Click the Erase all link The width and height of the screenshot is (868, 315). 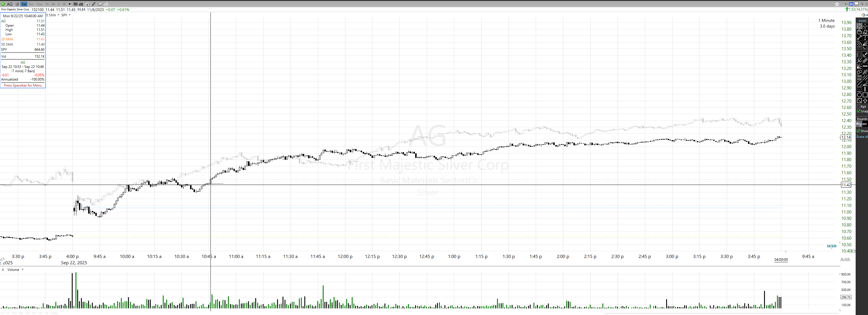(x=862, y=137)
